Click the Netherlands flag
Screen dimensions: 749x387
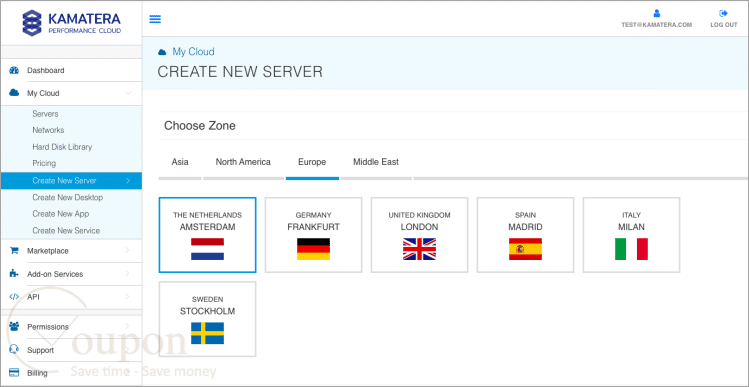(207, 249)
